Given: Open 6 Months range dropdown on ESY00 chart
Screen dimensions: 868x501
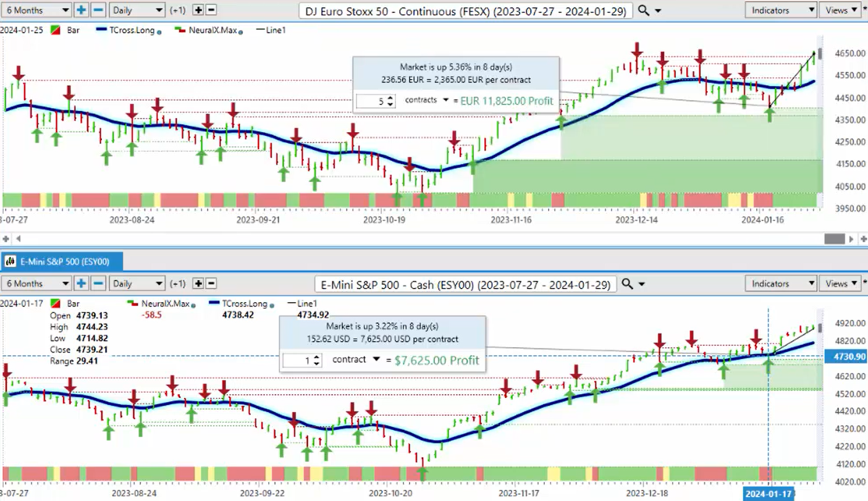Looking at the screenshot, I should coord(36,284).
